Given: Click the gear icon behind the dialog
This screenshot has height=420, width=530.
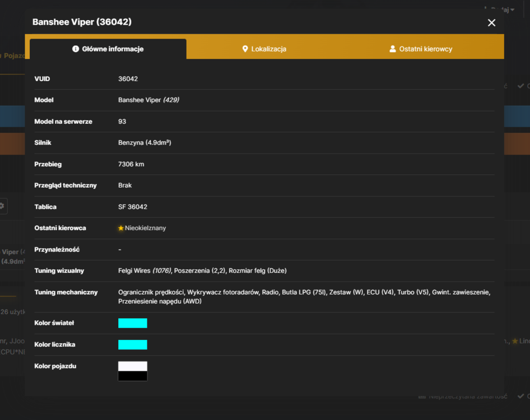Looking at the screenshot, I should (2, 206).
